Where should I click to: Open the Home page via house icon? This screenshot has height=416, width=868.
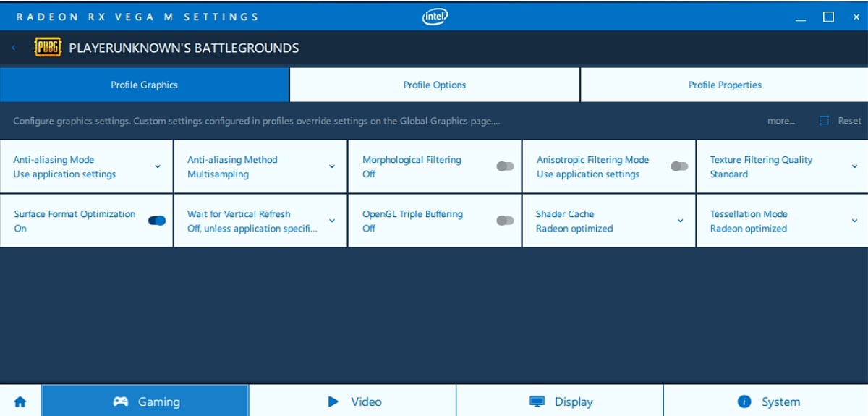click(20, 402)
